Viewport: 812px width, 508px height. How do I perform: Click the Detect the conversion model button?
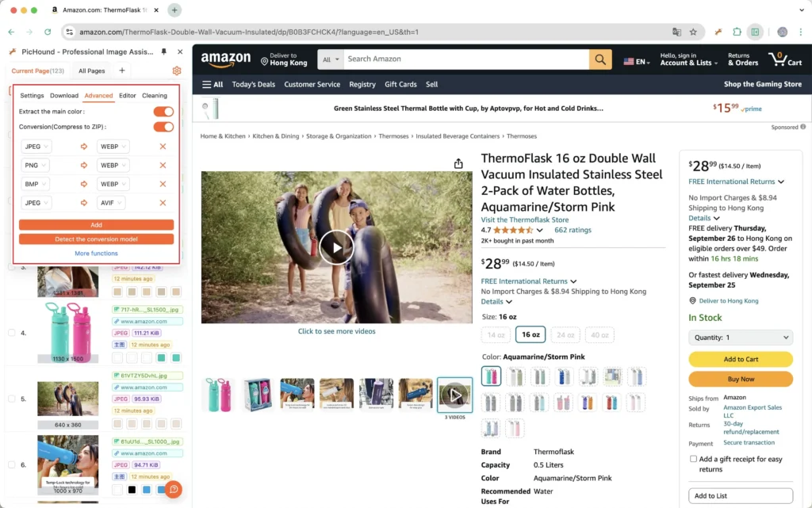[x=96, y=239]
